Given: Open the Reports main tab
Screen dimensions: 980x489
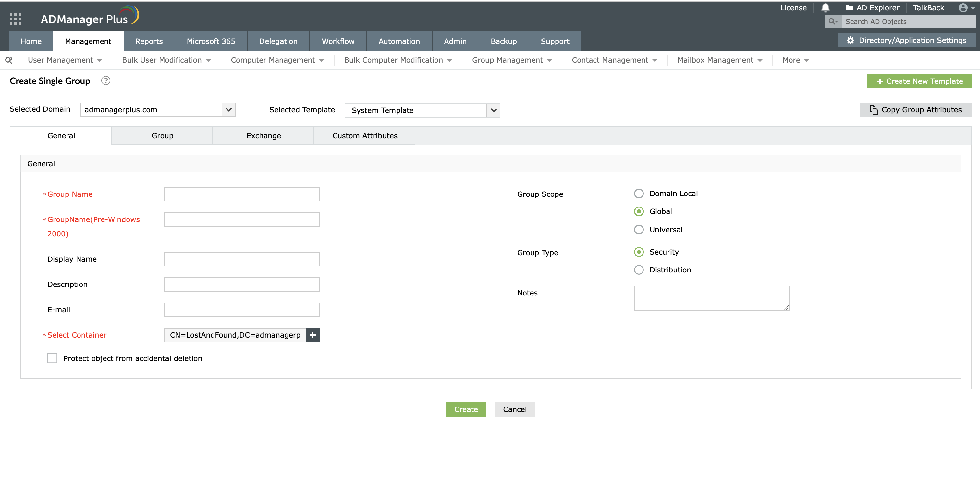Looking at the screenshot, I should pos(149,41).
